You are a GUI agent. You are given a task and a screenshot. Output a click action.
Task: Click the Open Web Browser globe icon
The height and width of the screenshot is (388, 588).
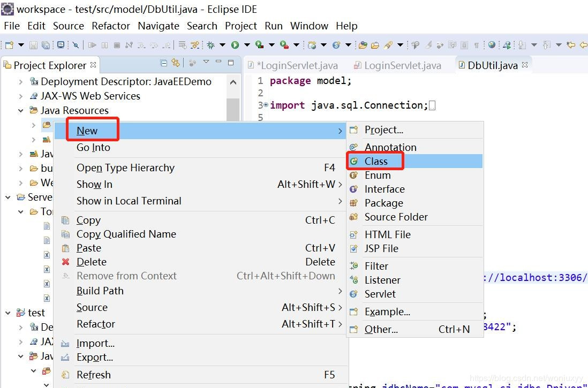click(x=492, y=45)
